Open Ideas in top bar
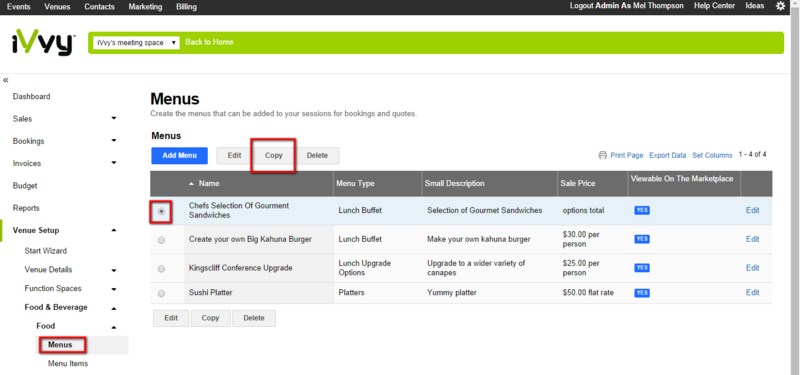Image resolution: width=800 pixels, height=375 pixels. [x=755, y=6]
